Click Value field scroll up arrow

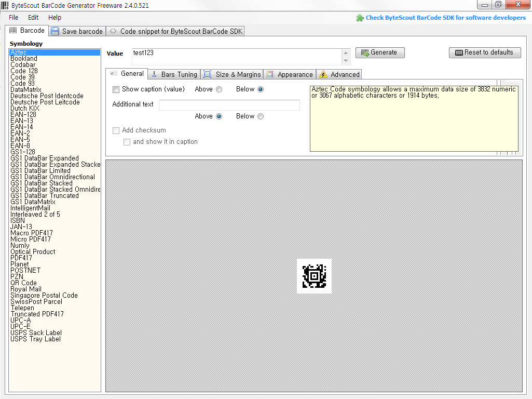click(x=346, y=53)
